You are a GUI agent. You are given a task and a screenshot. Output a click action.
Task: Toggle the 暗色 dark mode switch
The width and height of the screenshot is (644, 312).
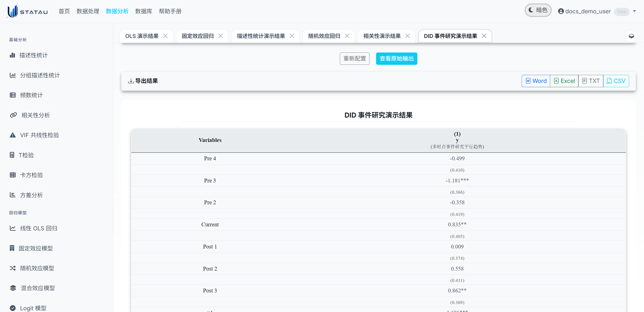pos(538,10)
